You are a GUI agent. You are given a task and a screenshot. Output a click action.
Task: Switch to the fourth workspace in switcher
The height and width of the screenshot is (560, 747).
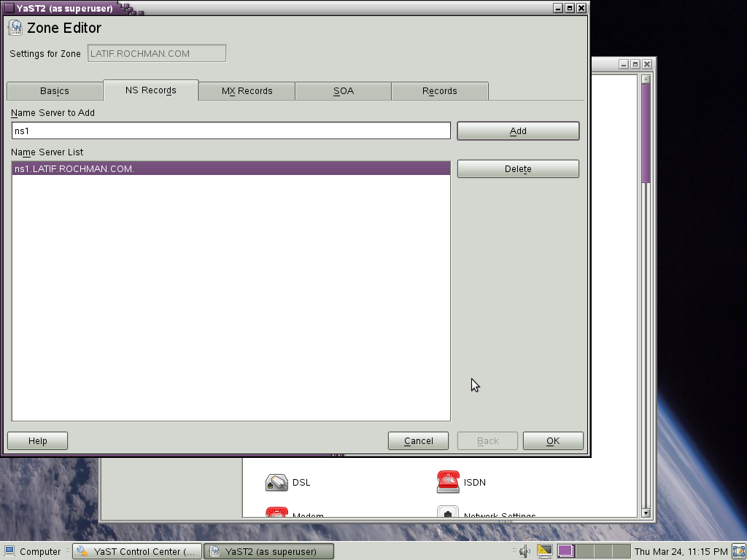click(x=622, y=551)
